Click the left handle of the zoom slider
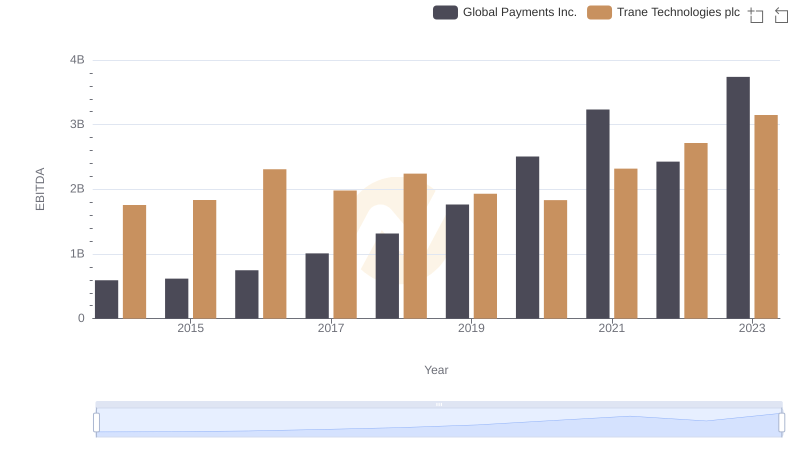 click(x=96, y=422)
